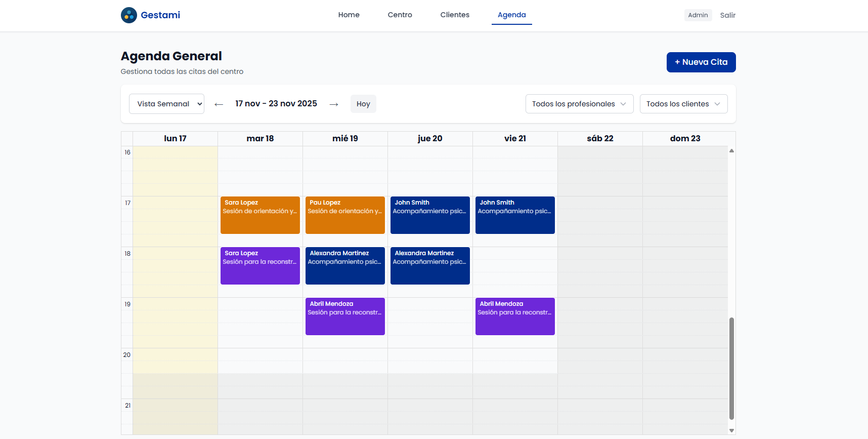Switch to the Centro page
This screenshot has height=439, width=868.
click(400, 15)
